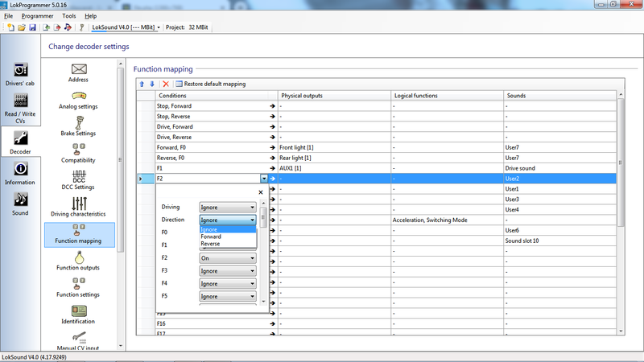Viewport: 644px width, 362px height.
Task: Select Function mapping page
Action: coord(79,235)
